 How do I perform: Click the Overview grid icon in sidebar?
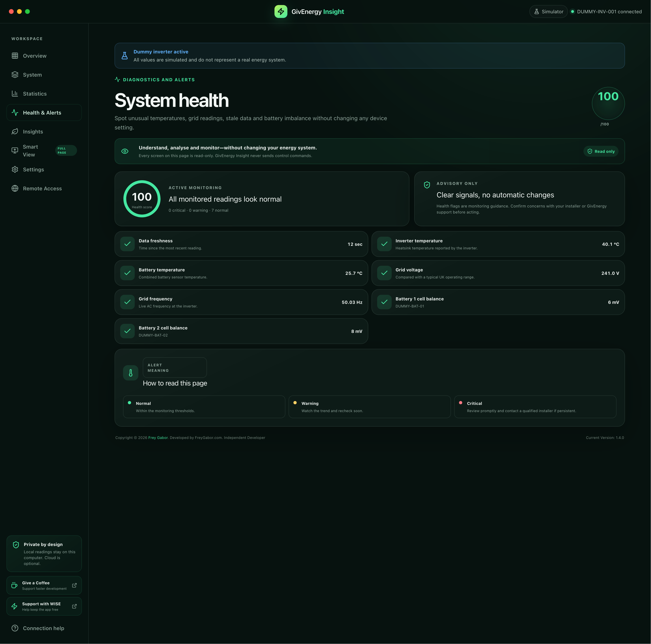15,56
